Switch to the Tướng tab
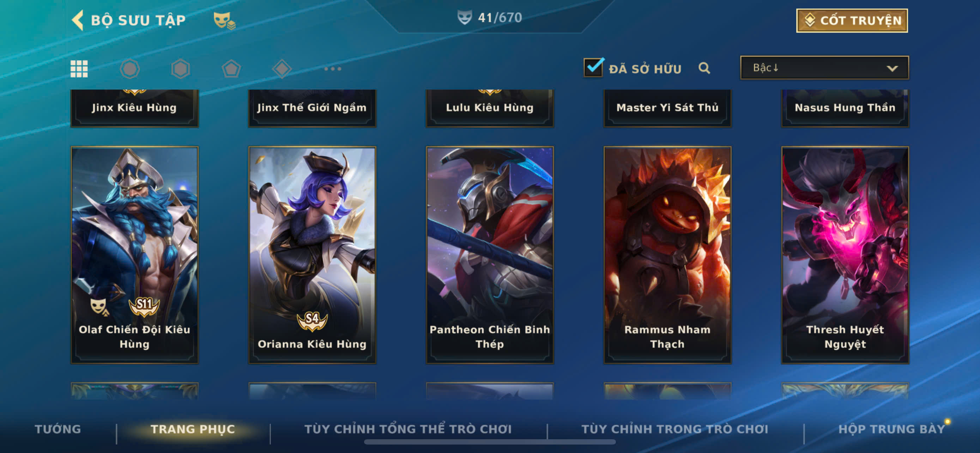Screen dimensions: 980x453 pyautogui.click(x=58, y=429)
